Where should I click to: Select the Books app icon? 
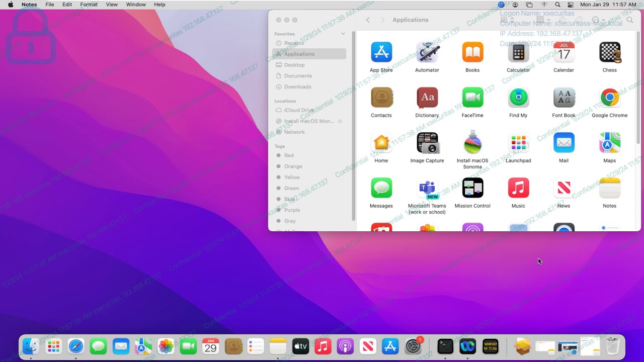pos(472,52)
